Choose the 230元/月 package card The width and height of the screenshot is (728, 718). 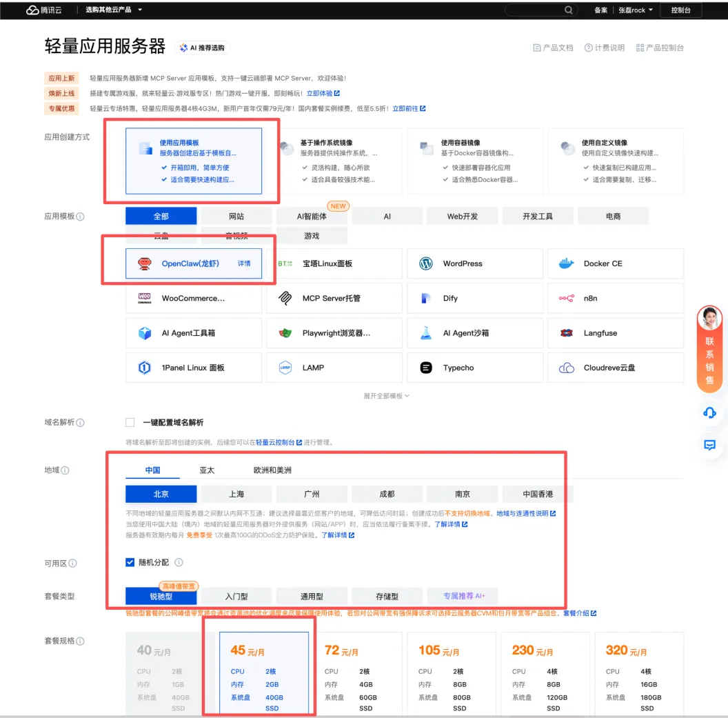pyautogui.click(x=545, y=673)
